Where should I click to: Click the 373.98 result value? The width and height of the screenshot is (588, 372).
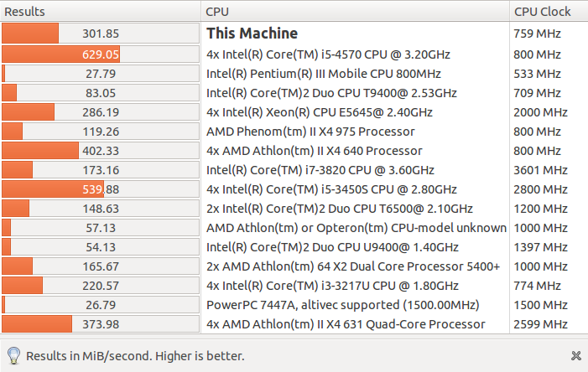[101, 324]
